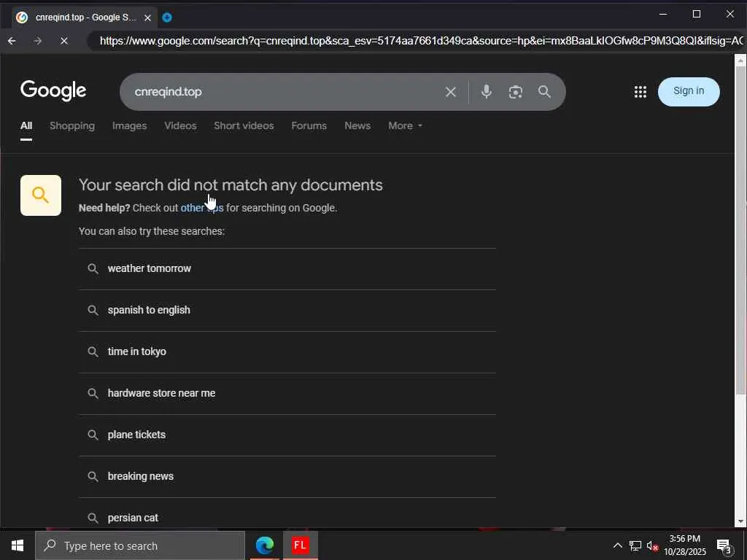
Task: Click magnifier icon beside 'plane tickets'
Action: tap(93, 435)
